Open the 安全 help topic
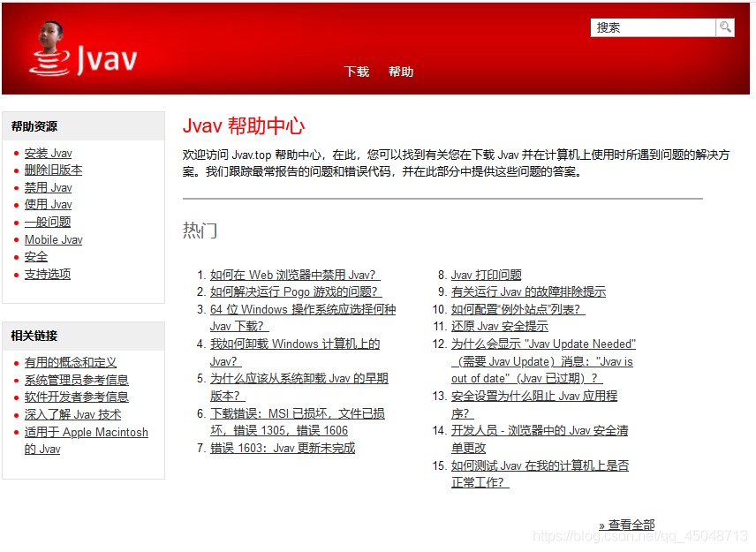 click(x=35, y=256)
